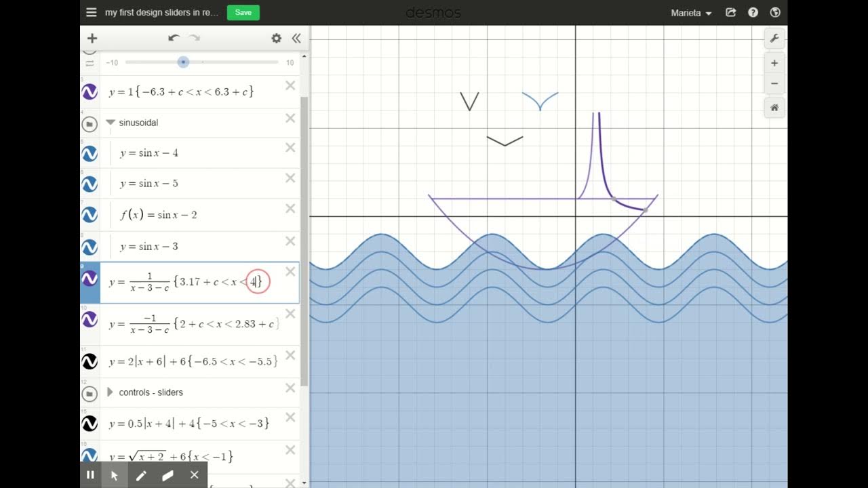Screen dimensions: 868x488
Task: Hide the y=1 restricted line graph
Action: click(x=90, y=92)
